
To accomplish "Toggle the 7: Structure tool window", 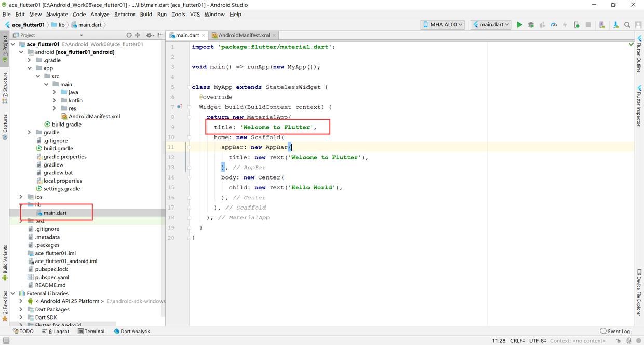I will point(5,88).
